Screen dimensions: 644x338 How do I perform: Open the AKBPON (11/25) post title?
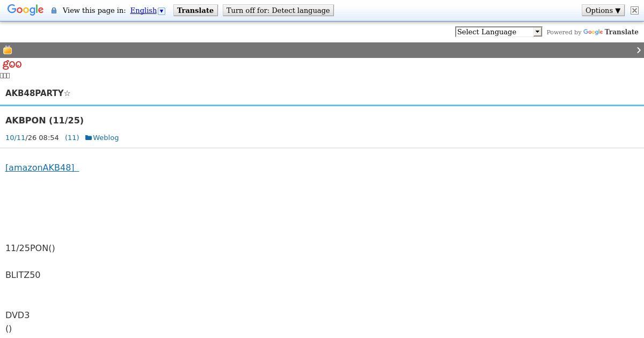coord(45,120)
